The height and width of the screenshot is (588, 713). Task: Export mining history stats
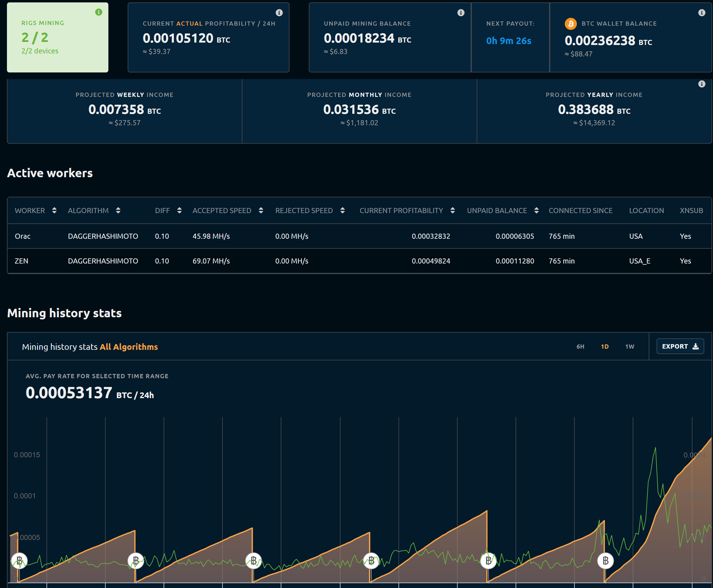point(680,346)
